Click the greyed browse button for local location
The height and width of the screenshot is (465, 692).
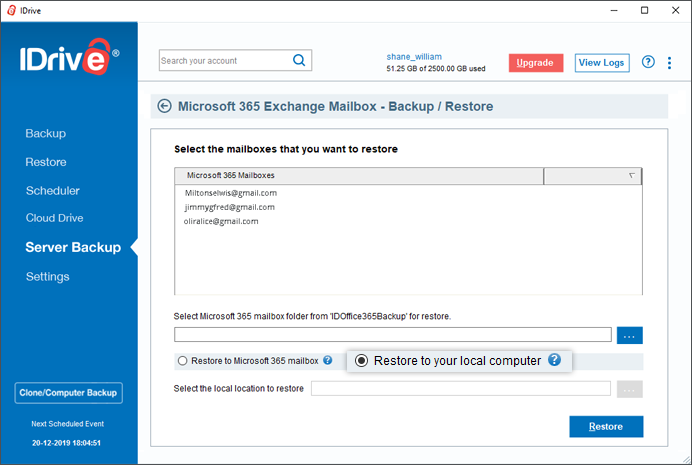tap(629, 389)
